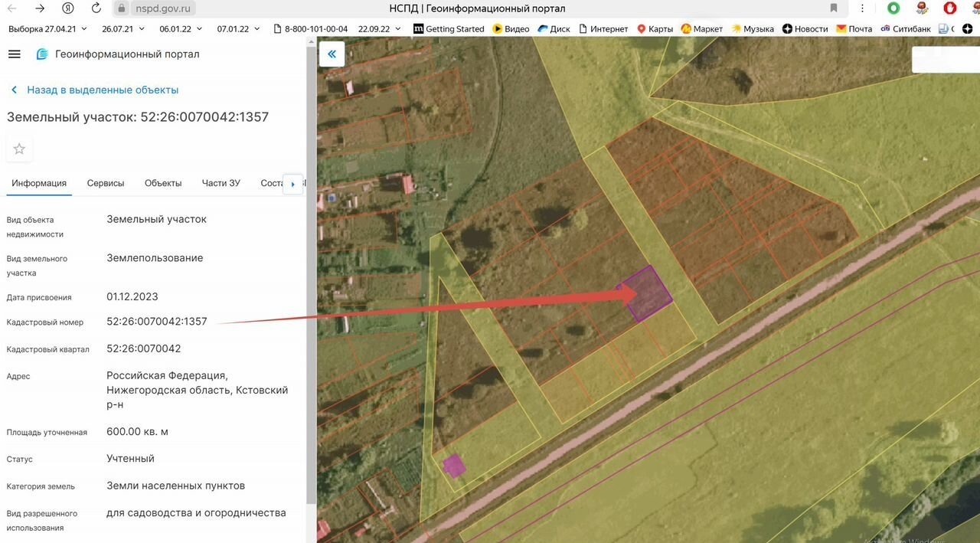Click the Yandex home icon in toolbar

[x=67, y=8]
